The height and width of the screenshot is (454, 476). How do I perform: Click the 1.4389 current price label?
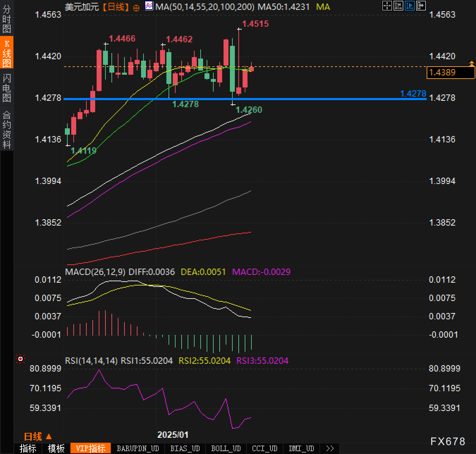tap(451, 73)
